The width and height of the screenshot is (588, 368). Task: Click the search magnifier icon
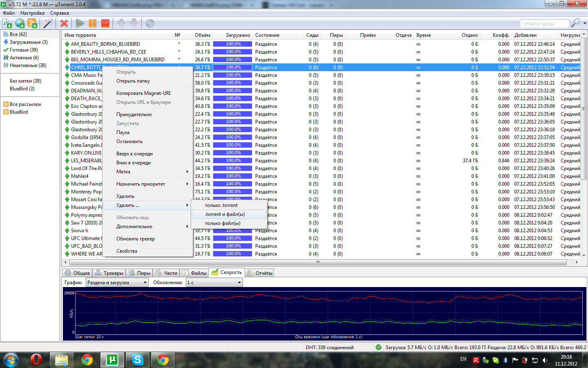[x=576, y=23]
